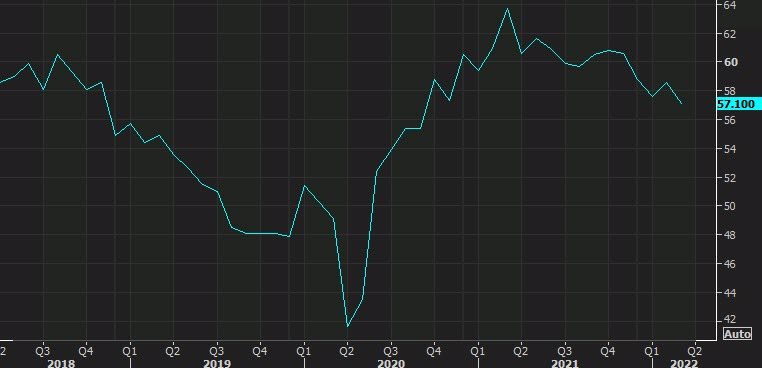Click the line's last data point at 57.1

[681, 103]
